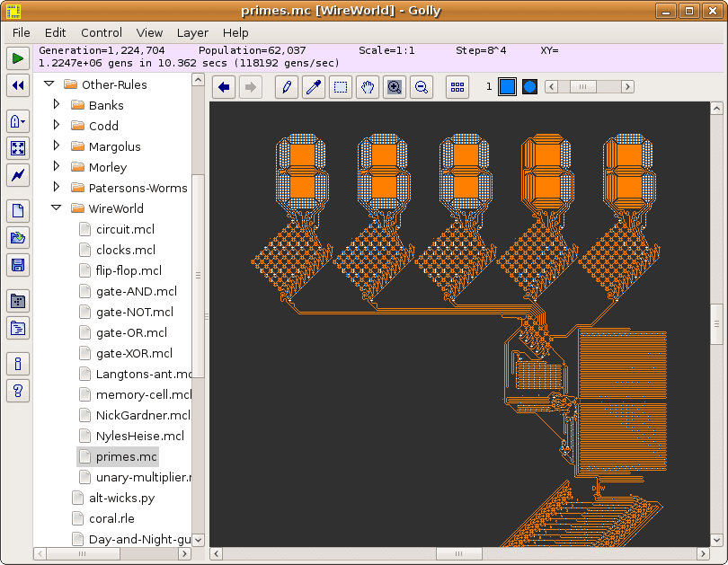728x565 pixels.
Task: Select the flip-flop.mcl file
Action: [129, 270]
